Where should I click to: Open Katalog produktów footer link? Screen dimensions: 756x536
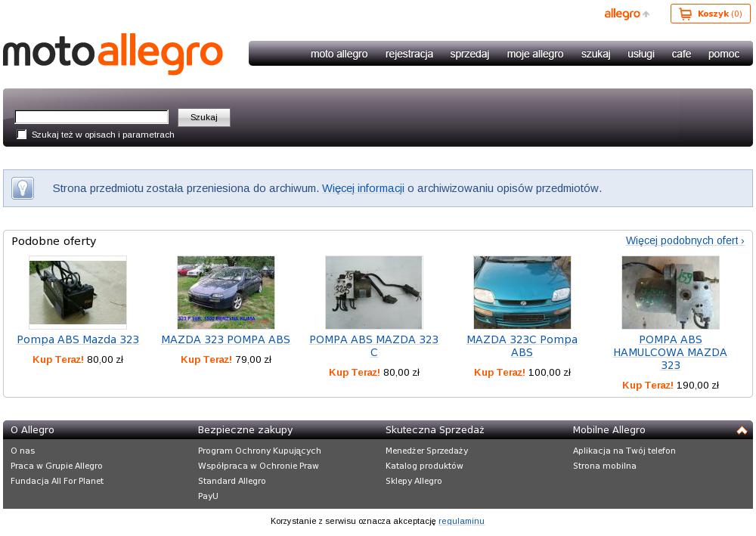pyautogui.click(x=424, y=466)
